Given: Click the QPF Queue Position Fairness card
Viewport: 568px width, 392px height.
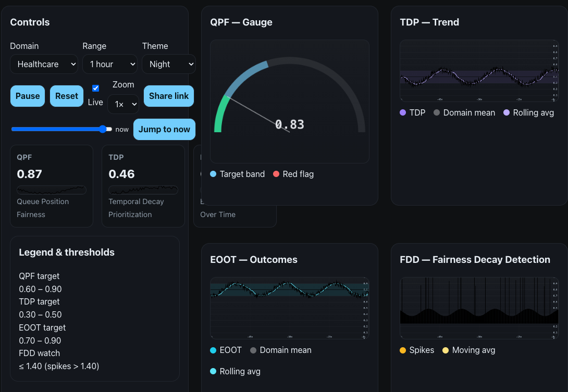Looking at the screenshot, I should click(51, 186).
